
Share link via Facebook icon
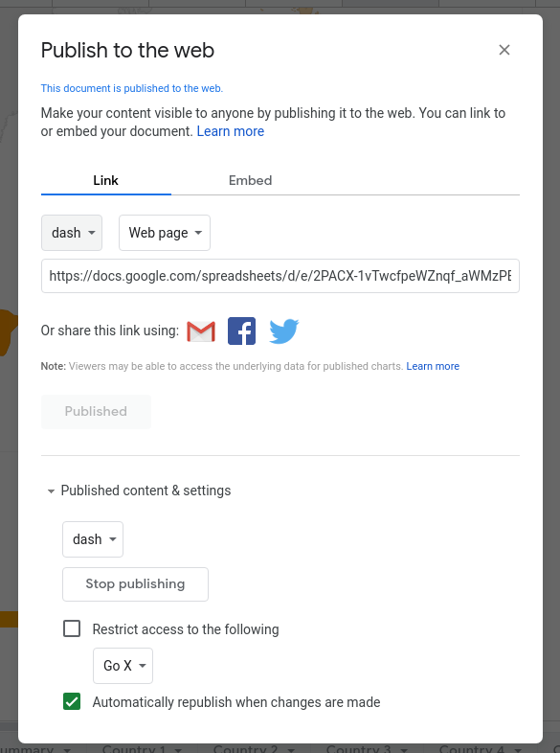click(x=241, y=331)
